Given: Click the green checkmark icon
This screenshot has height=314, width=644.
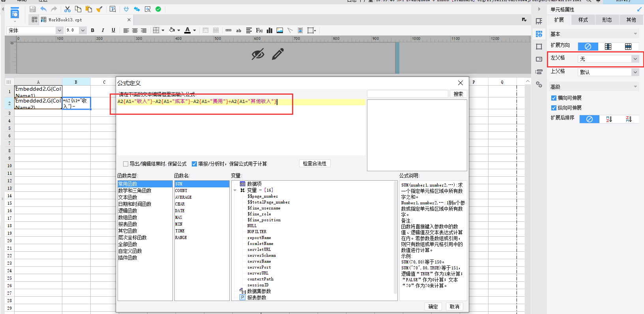Looking at the screenshot, I should [158, 9].
